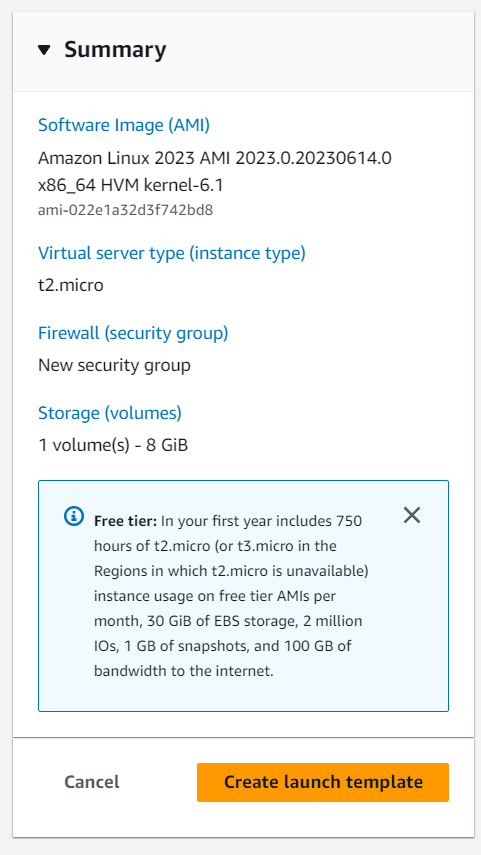Viewport: 481px width, 855px height.
Task: Select the Amazon Linux 2023 AMI name line
Action: point(215,159)
